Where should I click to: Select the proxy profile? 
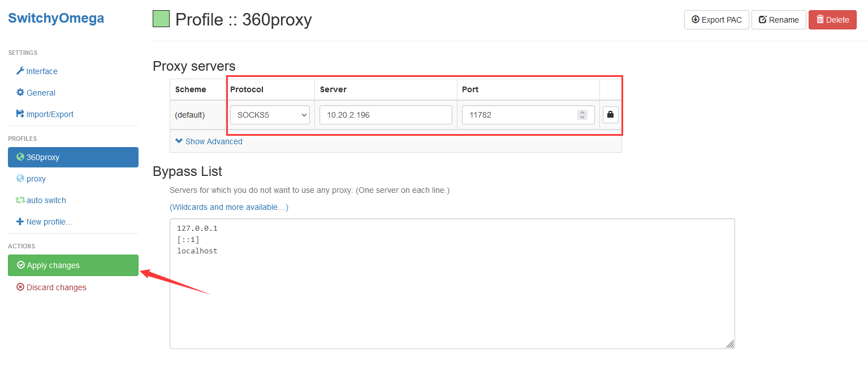pos(31,179)
